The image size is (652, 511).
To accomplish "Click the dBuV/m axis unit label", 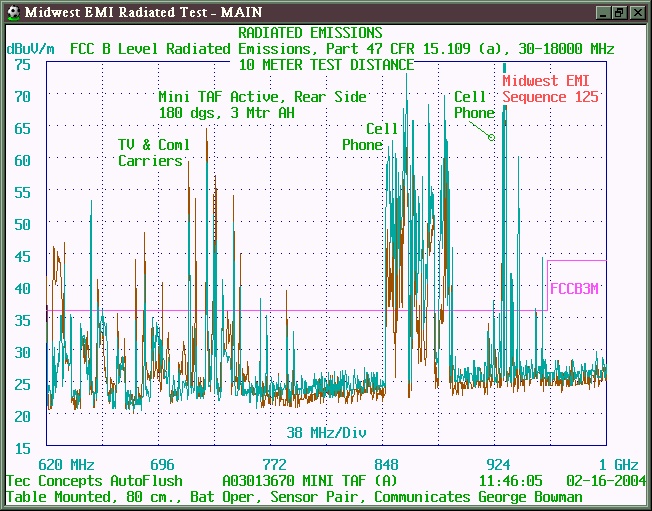I will [x=31, y=48].
